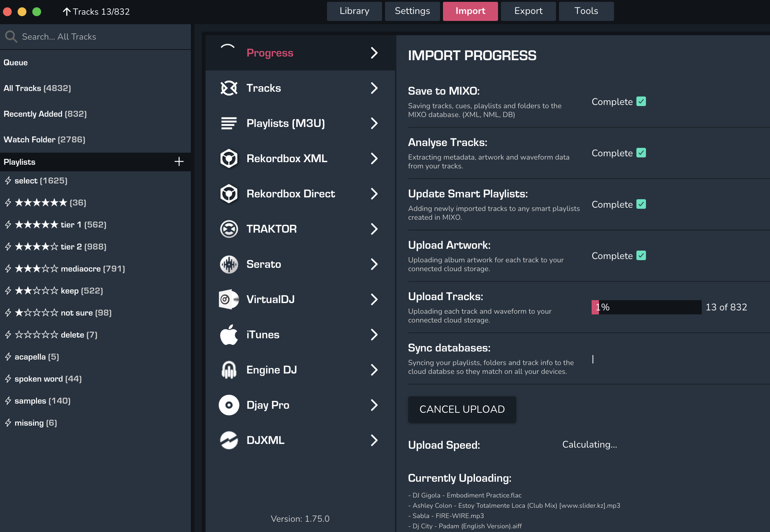Click lightning icon of delete playlist

[x=8, y=335]
